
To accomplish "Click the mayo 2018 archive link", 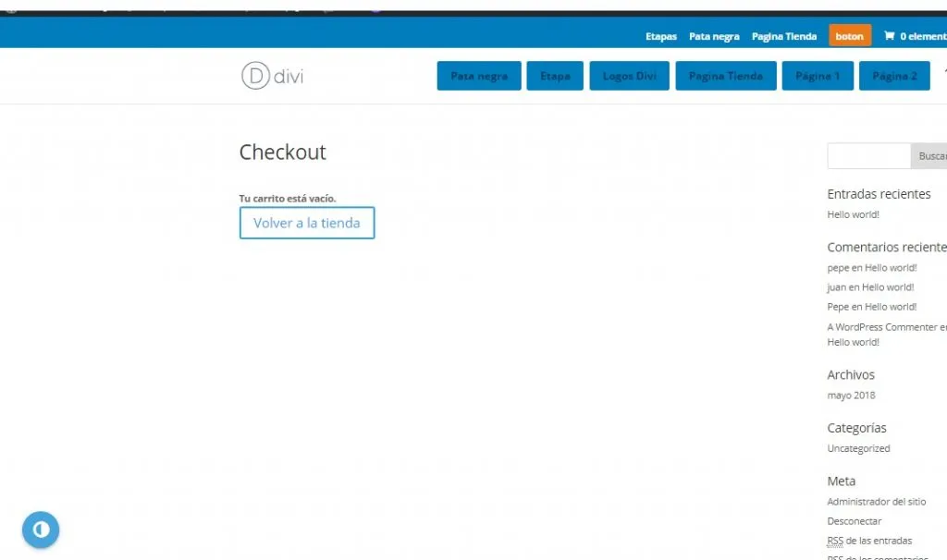I will pyautogui.click(x=850, y=395).
